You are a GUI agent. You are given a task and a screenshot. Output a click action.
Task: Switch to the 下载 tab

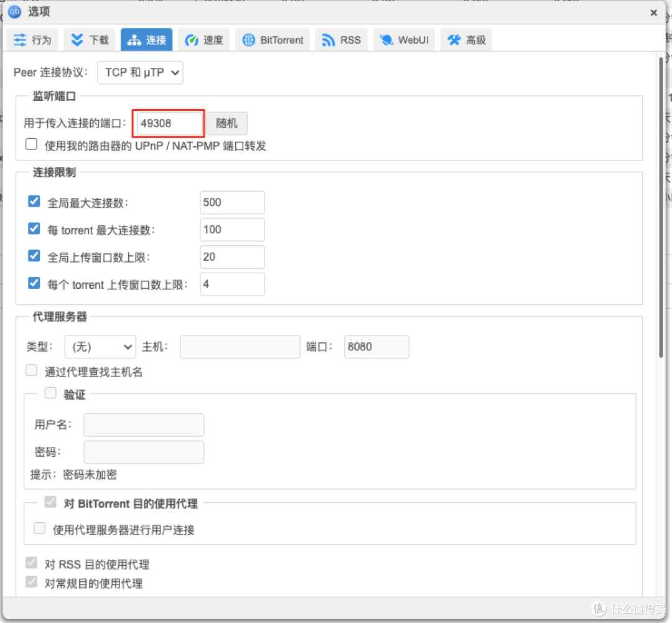[90, 40]
